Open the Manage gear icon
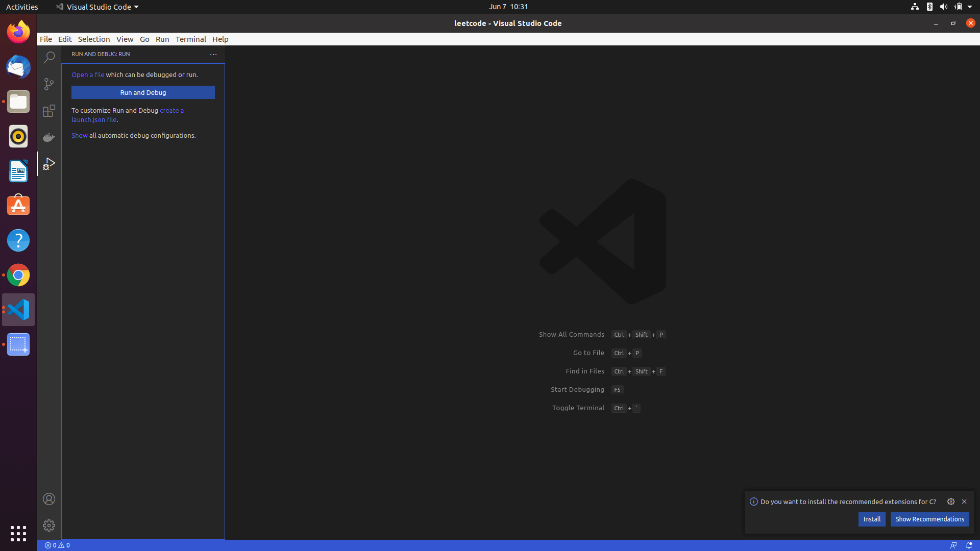 [48, 525]
